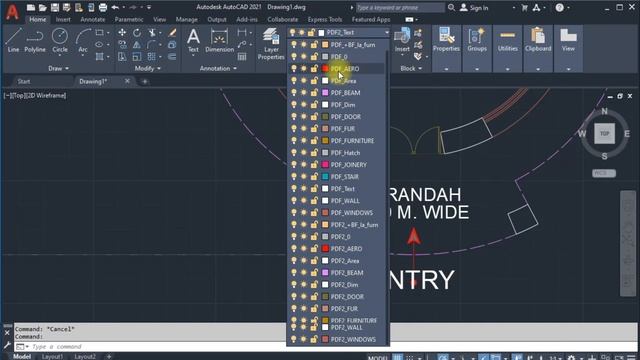Toggle lock icon for PDF_WALL layer

pyautogui.click(x=314, y=200)
